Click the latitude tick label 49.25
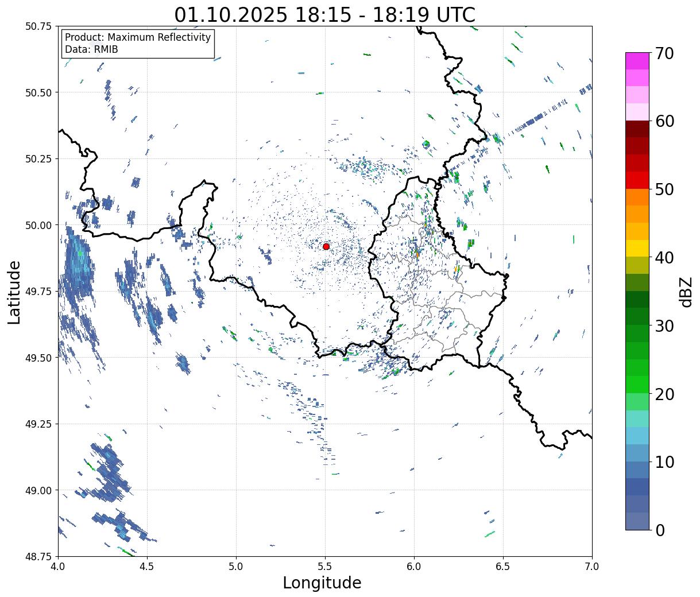The image size is (700, 597). click(38, 424)
